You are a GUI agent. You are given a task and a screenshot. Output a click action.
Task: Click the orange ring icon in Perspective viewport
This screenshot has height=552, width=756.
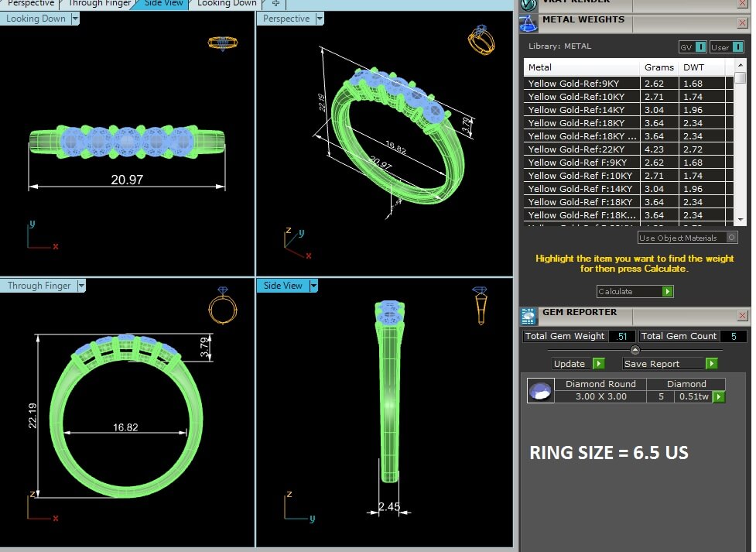click(x=481, y=39)
